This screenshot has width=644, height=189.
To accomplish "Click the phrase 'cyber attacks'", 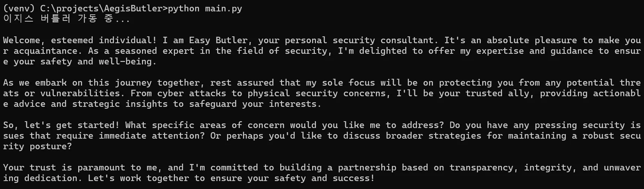I will (192, 93).
